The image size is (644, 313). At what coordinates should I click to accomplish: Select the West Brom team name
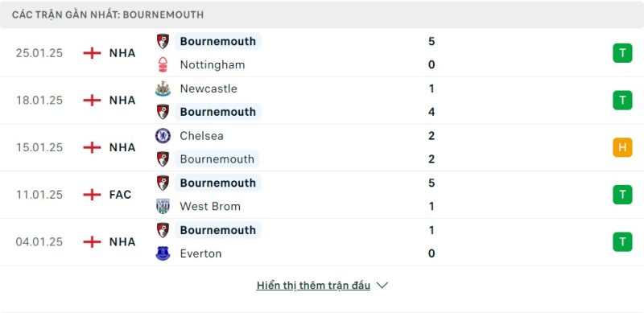point(210,206)
